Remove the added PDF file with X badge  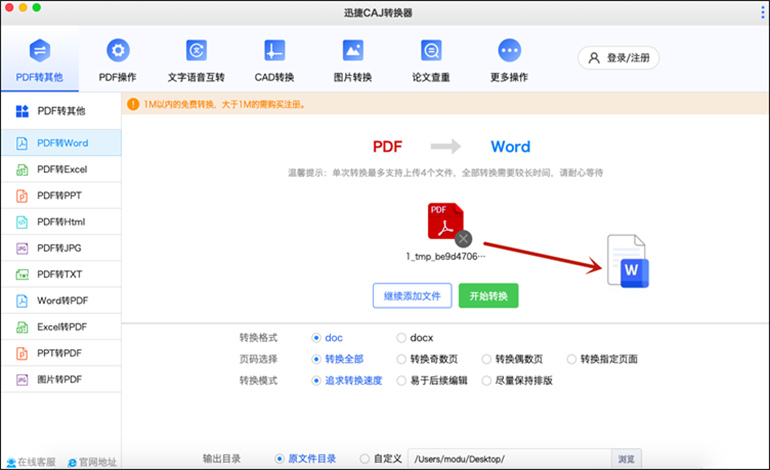(463, 239)
